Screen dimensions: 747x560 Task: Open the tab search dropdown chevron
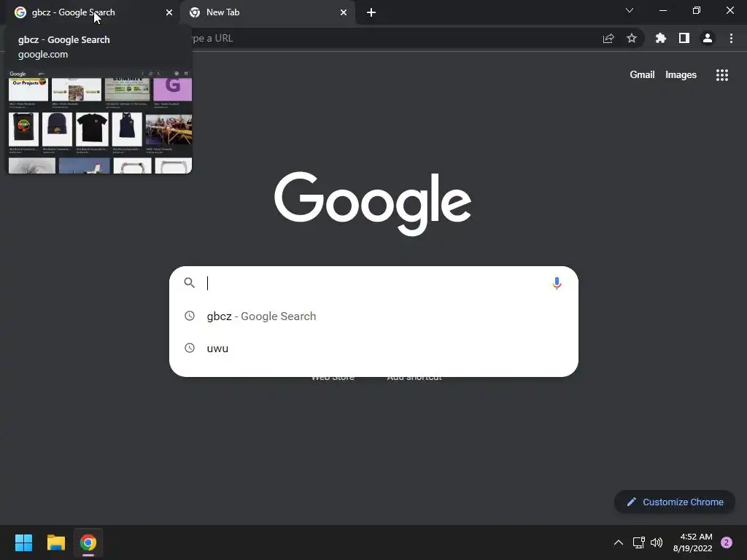click(x=630, y=10)
